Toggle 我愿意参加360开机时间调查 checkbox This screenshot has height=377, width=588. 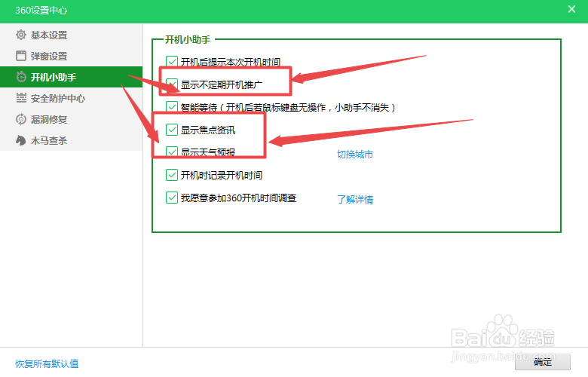click(x=172, y=198)
